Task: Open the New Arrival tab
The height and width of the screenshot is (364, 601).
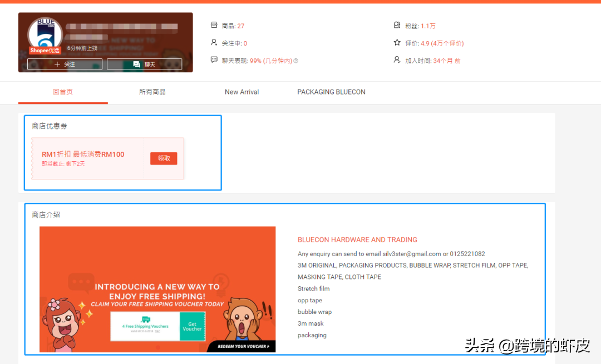Action: 242,92
